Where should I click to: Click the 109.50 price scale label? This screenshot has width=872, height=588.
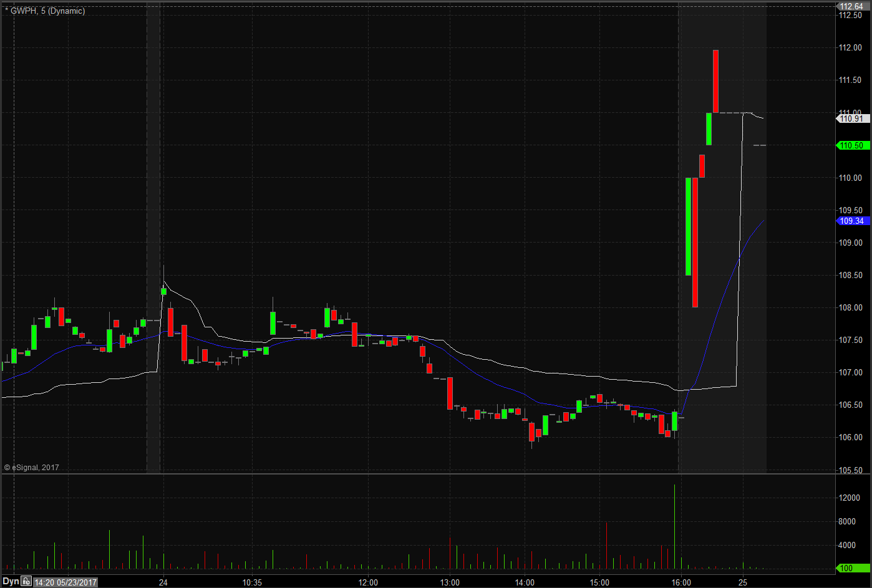point(851,210)
